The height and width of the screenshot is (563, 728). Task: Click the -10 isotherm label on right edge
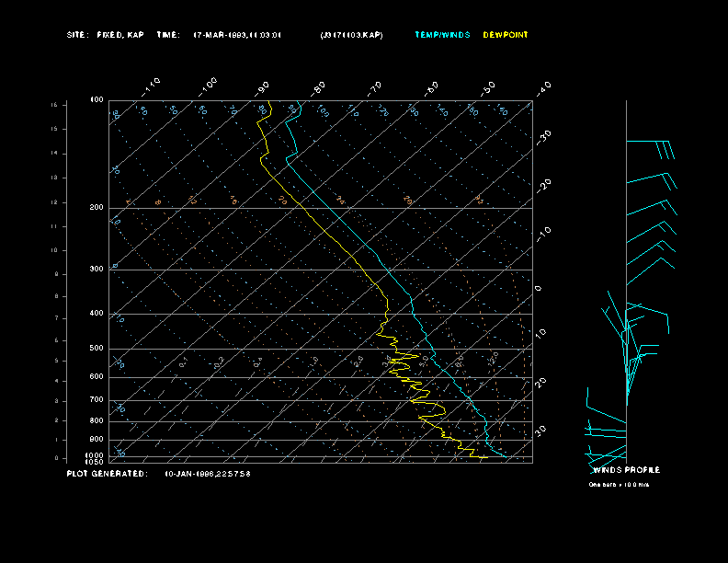(x=544, y=235)
